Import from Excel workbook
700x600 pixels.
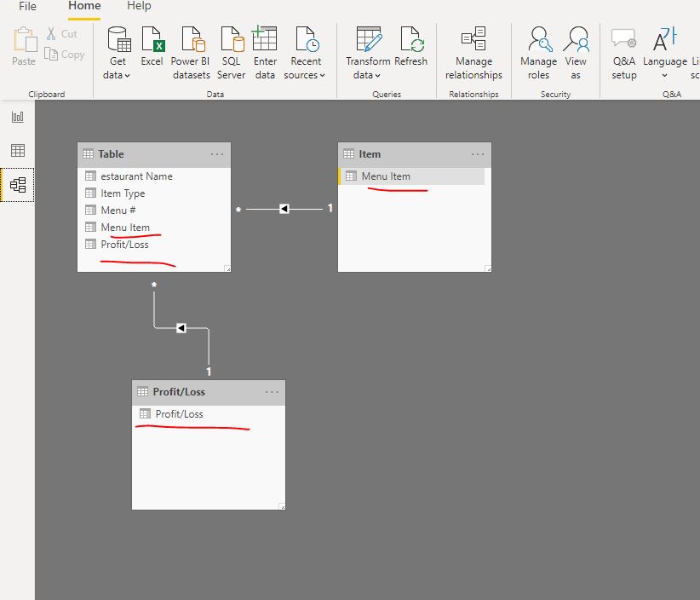point(152,47)
